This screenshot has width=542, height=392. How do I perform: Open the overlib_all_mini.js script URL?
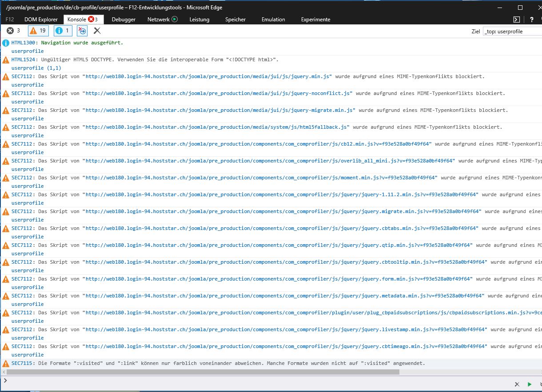(x=270, y=161)
